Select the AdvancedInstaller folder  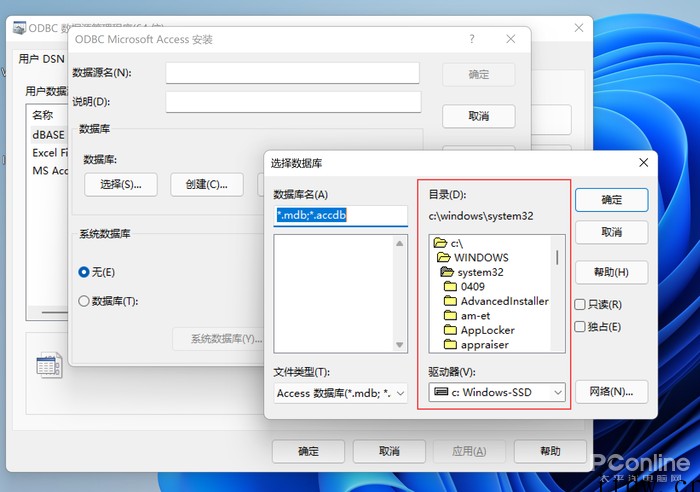496,301
